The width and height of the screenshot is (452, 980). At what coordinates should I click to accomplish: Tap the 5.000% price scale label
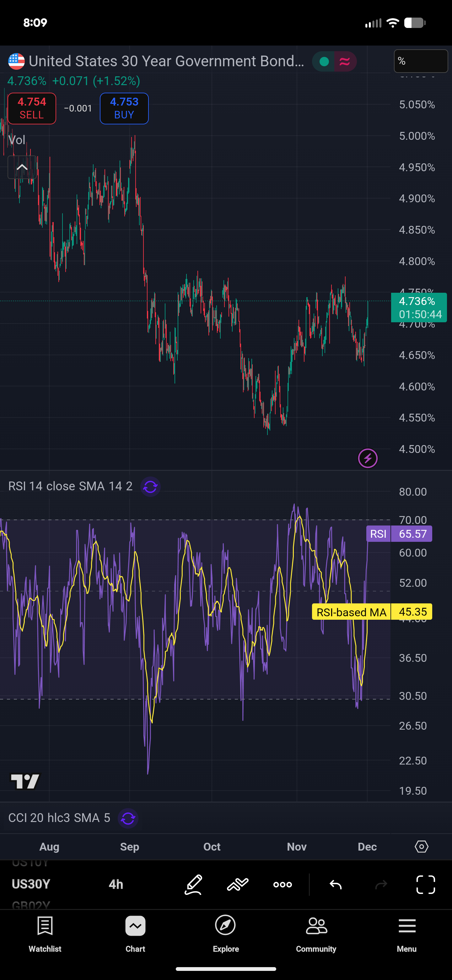coord(417,136)
